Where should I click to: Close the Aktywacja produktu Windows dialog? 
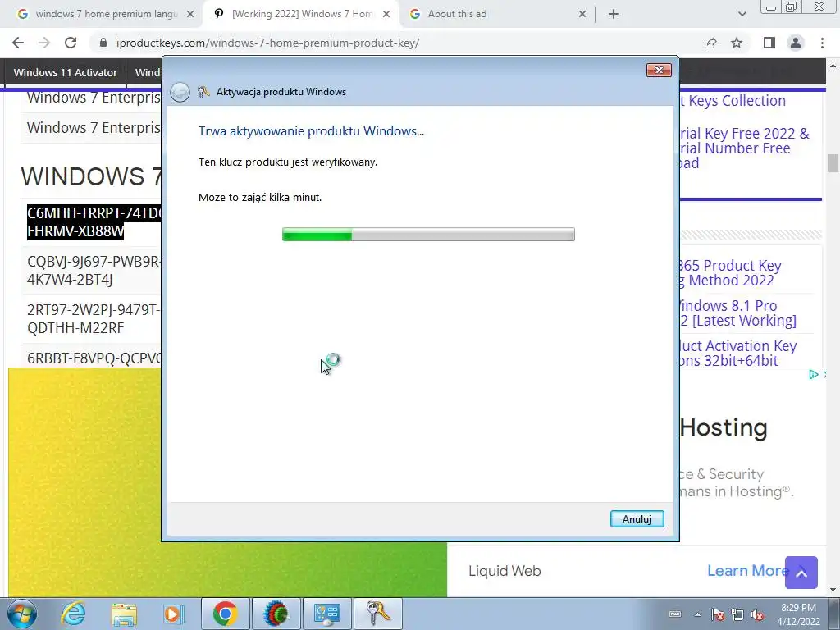[659, 71]
